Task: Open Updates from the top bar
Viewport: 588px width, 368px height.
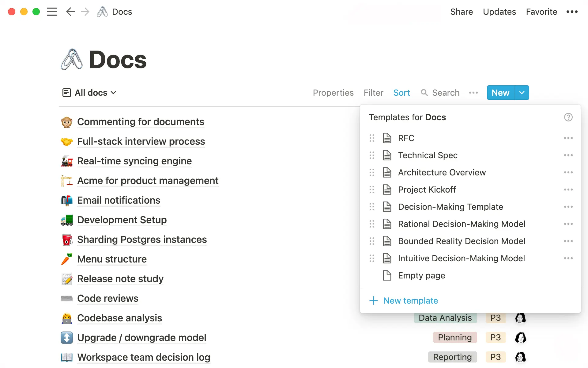Action: 499,12
